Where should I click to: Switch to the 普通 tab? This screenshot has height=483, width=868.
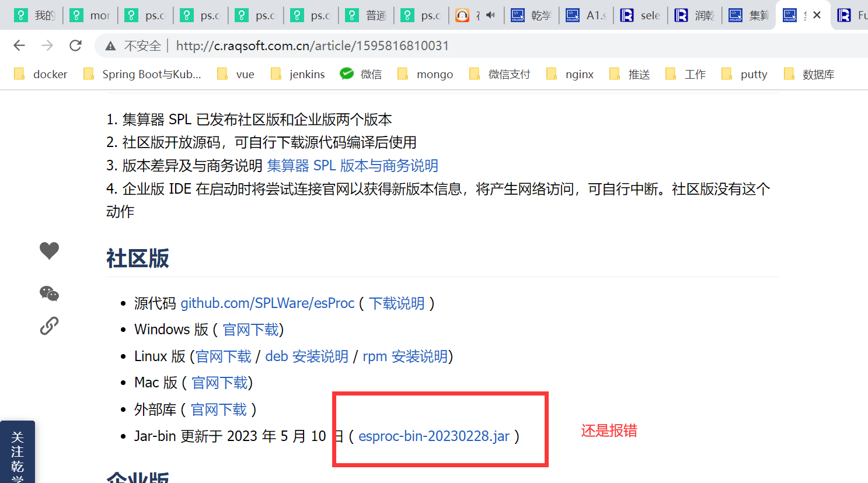tap(366, 15)
